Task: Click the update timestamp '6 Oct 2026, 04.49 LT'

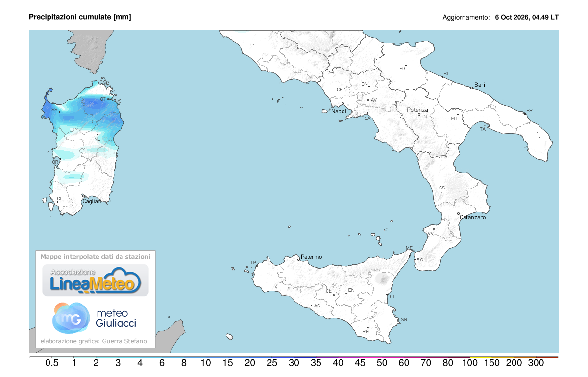Action: (527, 17)
